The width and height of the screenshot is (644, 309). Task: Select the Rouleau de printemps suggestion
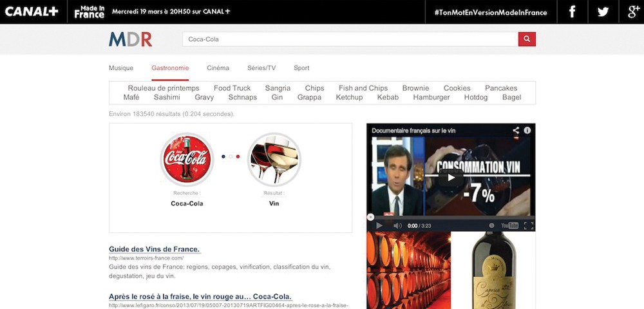(x=164, y=88)
